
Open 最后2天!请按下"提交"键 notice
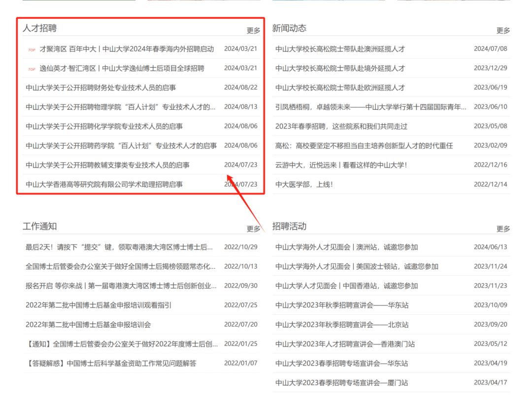pyautogui.click(x=119, y=247)
